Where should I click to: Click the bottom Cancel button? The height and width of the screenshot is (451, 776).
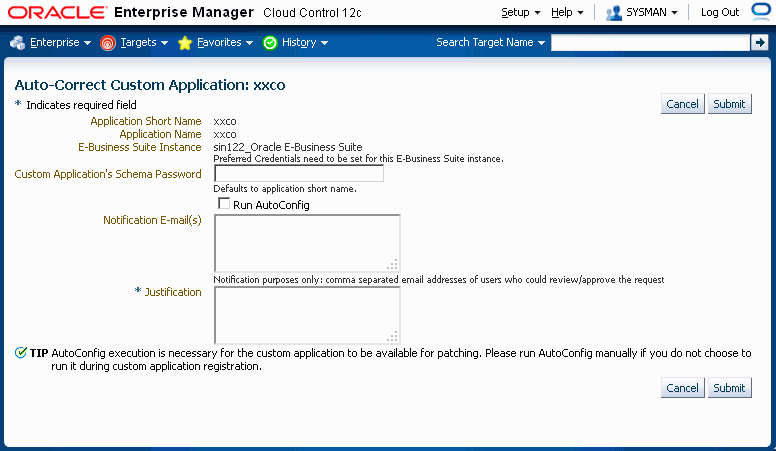click(x=682, y=388)
